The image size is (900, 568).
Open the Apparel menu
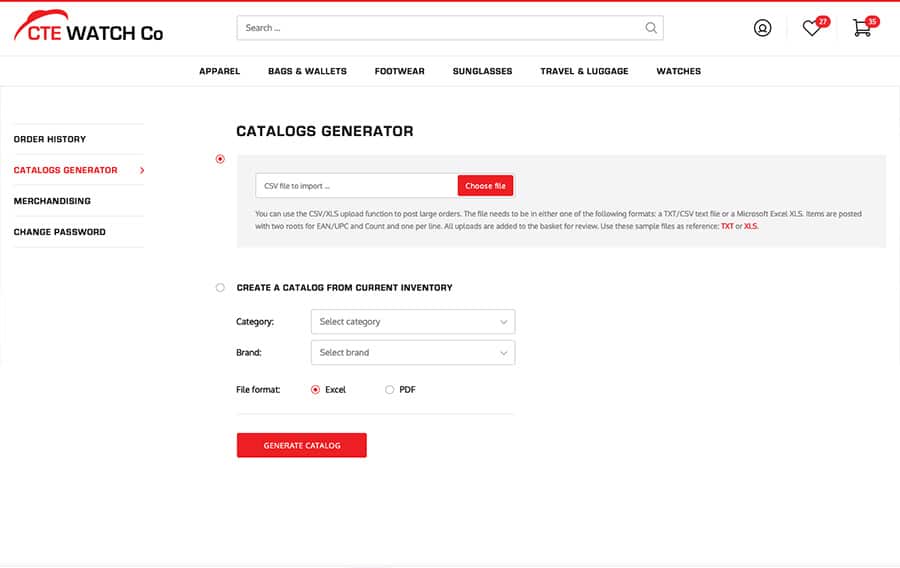pyautogui.click(x=219, y=72)
